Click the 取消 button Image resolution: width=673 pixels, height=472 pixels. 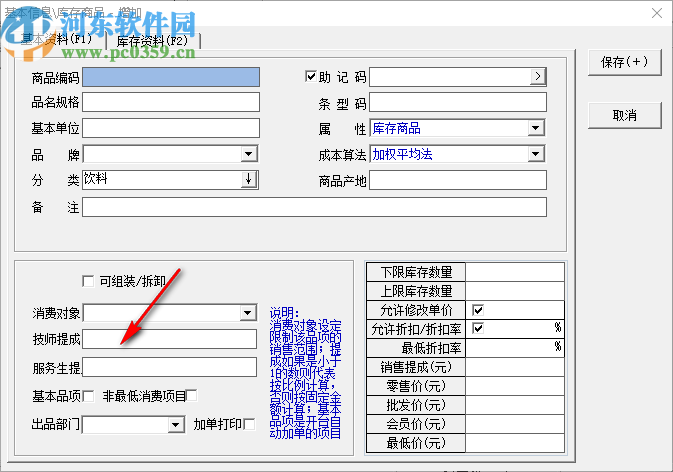pyautogui.click(x=624, y=115)
